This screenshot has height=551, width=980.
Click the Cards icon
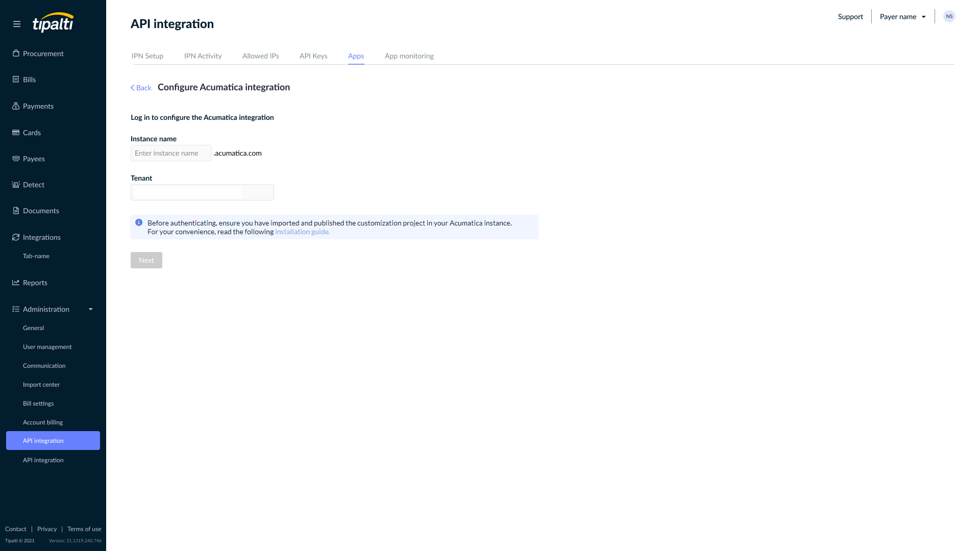[15, 132]
